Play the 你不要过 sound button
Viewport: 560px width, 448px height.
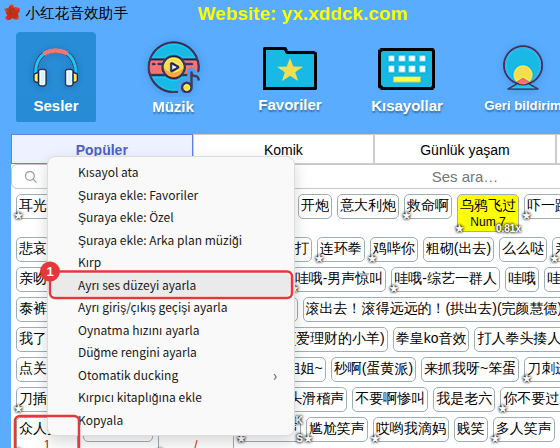530,399
